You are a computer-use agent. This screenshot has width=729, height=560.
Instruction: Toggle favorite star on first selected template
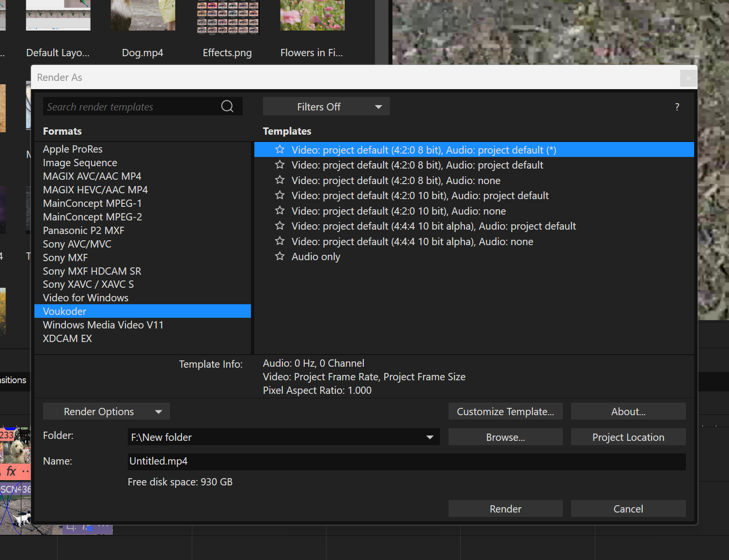point(279,150)
